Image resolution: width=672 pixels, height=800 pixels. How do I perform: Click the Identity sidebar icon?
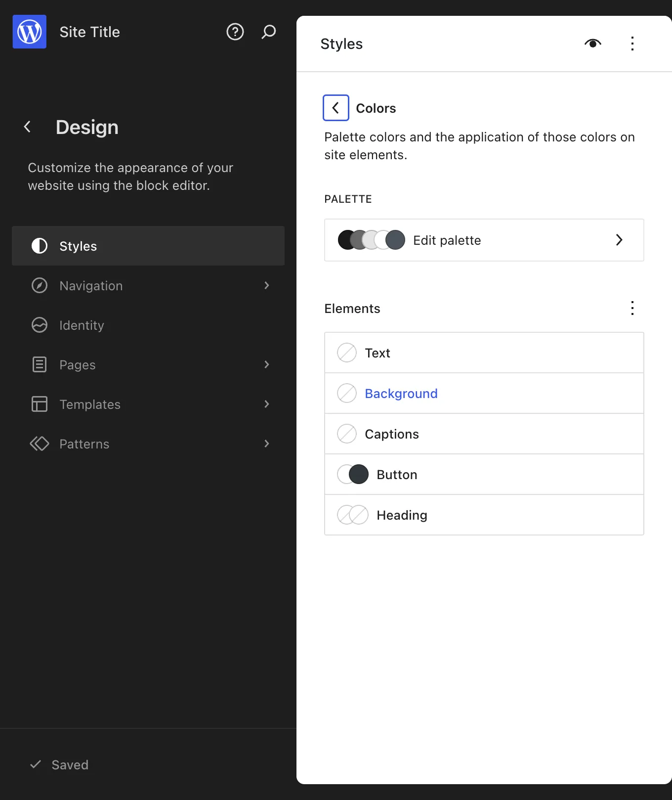[x=40, y=325]
